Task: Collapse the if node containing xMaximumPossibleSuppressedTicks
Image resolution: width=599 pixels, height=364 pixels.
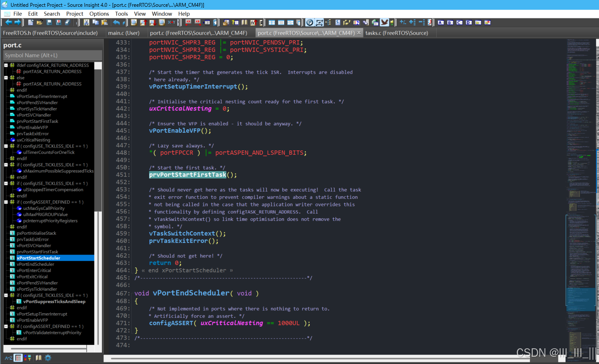Action: [6, 165]
